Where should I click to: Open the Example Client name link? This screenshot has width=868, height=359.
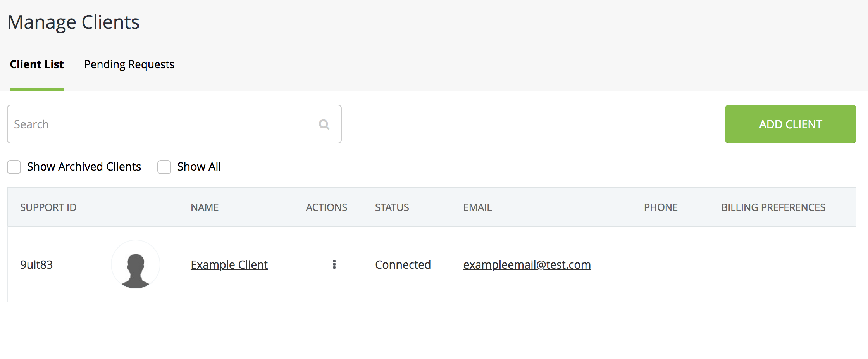click(x=229, y=265)
